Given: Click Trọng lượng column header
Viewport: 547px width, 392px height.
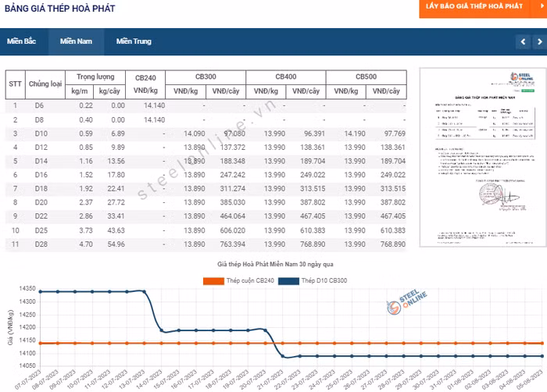Looking at the screenshot, I should (x=95, y=77).
